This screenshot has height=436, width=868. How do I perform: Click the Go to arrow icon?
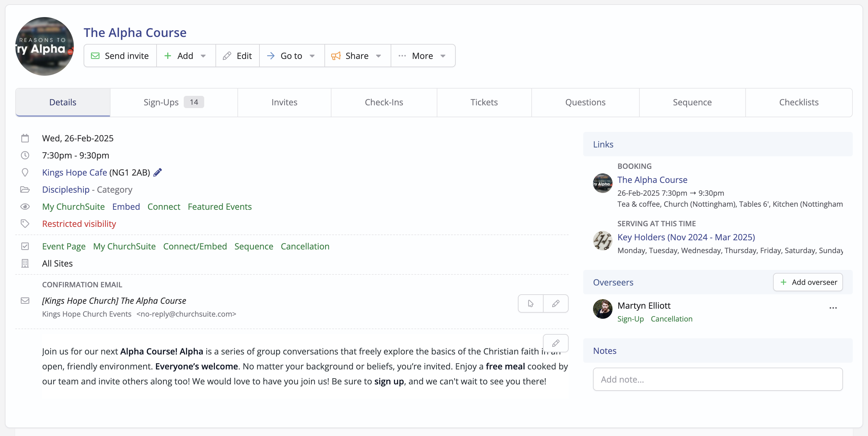(271, 56)
